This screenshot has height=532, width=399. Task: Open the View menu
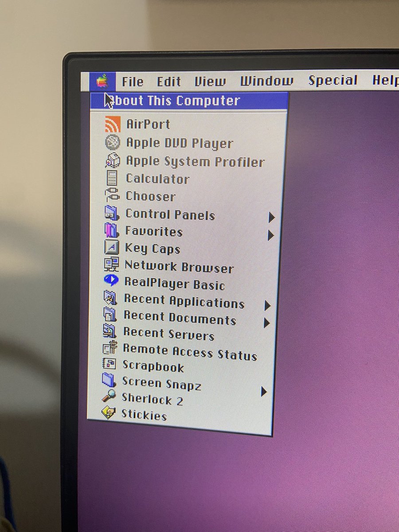click(210, 81)
